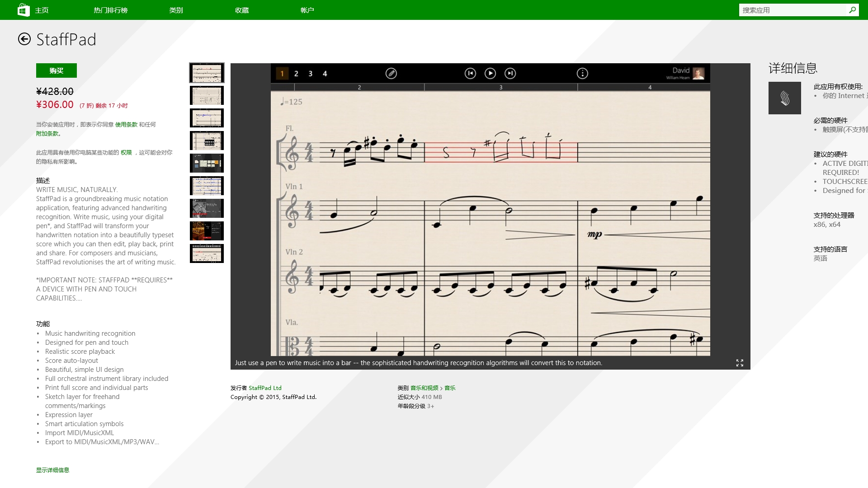Click skip-to-end playback icon in screenshot
This screenshot has height=488, width=868.
pyautogui.click(x=510, y=73)
